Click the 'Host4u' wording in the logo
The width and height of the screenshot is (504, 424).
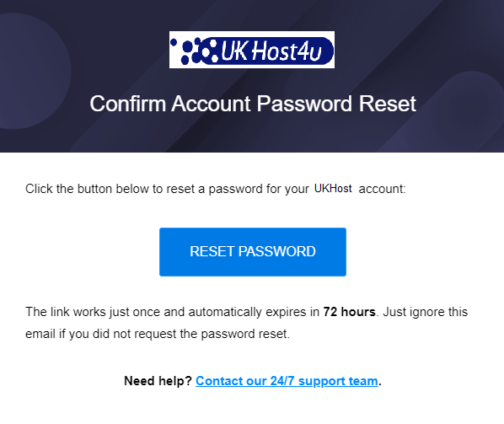click(287, 51)
